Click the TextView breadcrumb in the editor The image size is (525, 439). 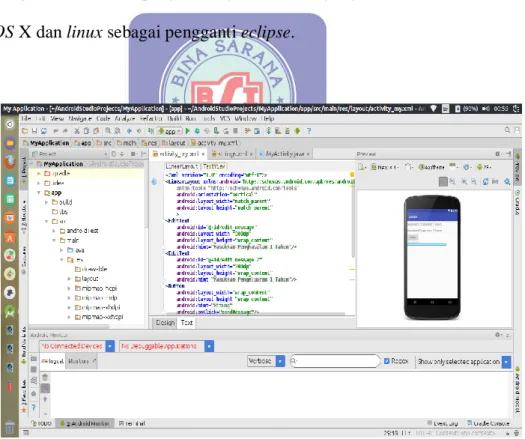pos(214,166)
